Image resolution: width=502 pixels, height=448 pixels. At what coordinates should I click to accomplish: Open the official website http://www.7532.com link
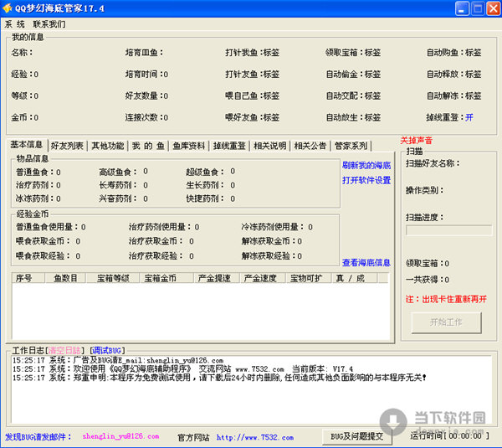[x=255, y=437]
